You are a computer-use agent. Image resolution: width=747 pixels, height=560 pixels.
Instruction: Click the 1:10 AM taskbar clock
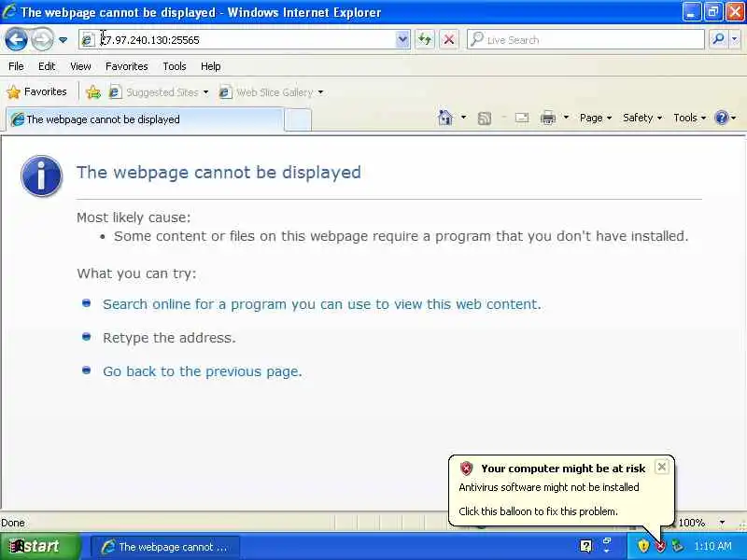click(713, 546)
